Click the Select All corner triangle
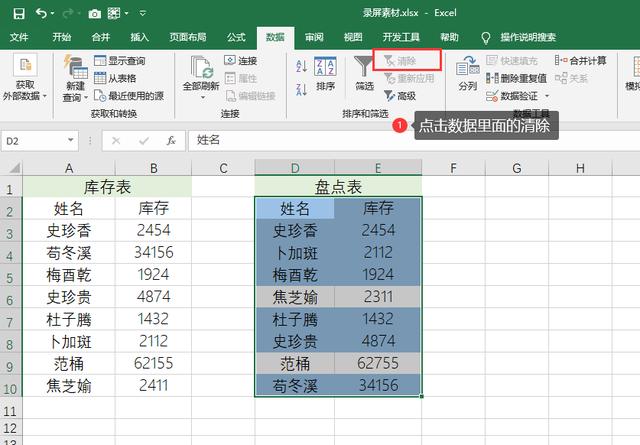640x445 pixels. (x=13, y=168)
